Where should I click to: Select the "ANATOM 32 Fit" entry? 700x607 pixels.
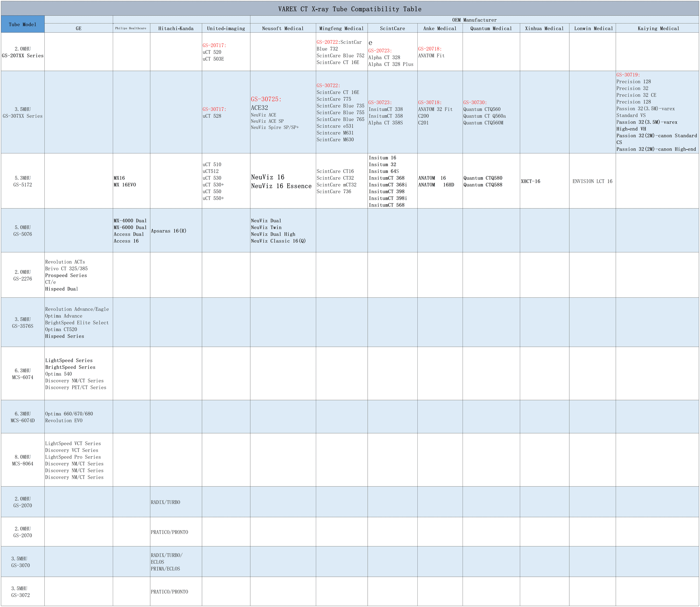pos(435,109)
